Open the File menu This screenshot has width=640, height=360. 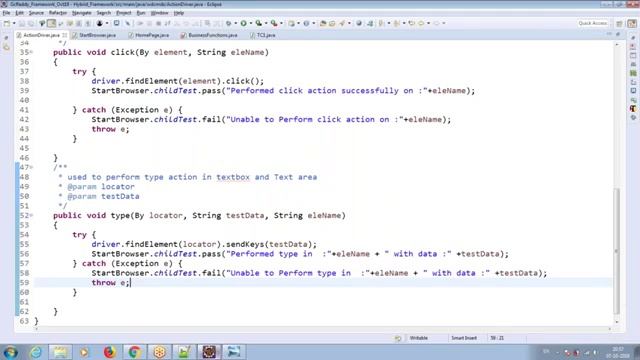pyautogui.click(x=6, y=13)
